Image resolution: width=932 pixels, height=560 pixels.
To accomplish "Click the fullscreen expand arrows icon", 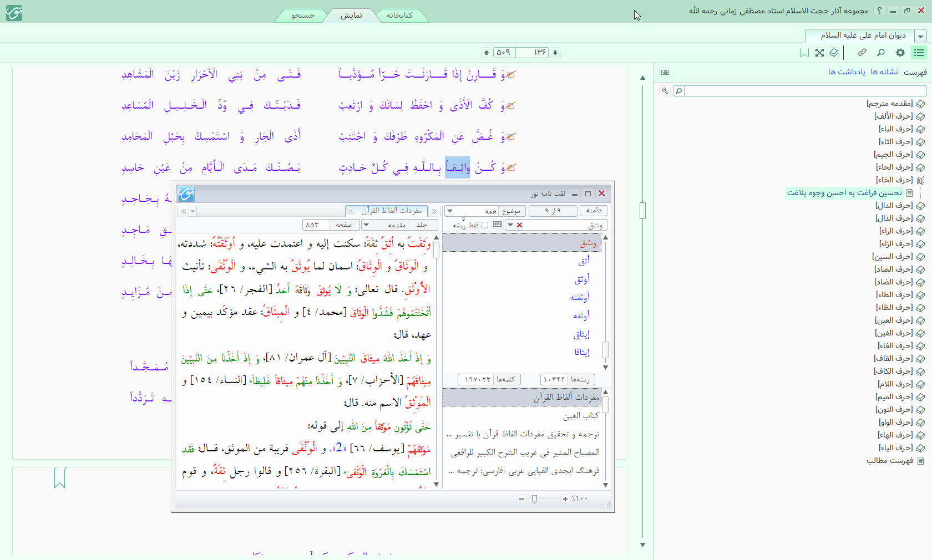I will pyautogui.click(x=819, y=53).
